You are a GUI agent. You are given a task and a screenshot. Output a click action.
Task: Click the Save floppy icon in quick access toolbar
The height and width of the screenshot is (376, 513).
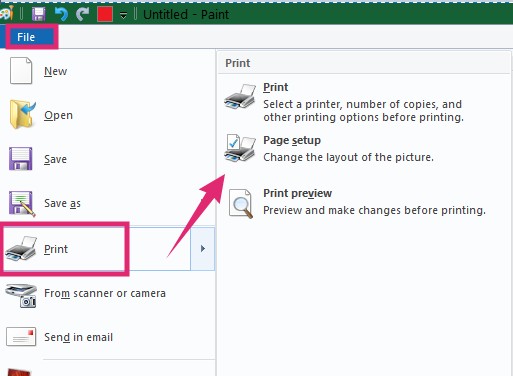coord(38,14)
